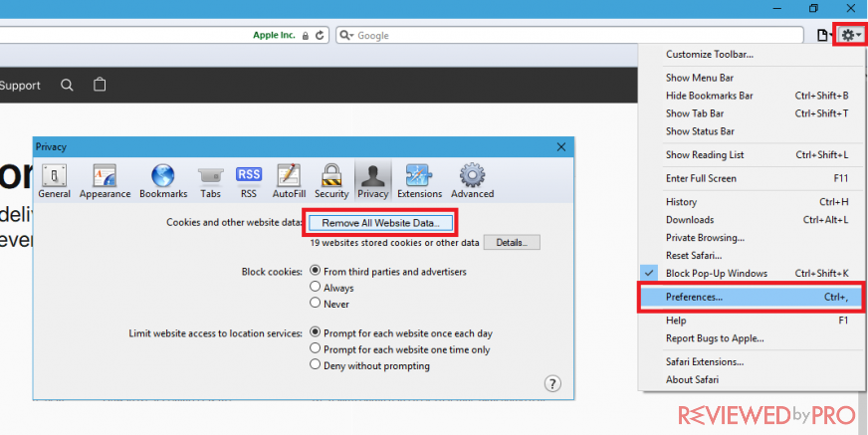Screen dimensions: 868x435
Task: Select Prompt for each website once each day
Action: (x=401, y=333)
